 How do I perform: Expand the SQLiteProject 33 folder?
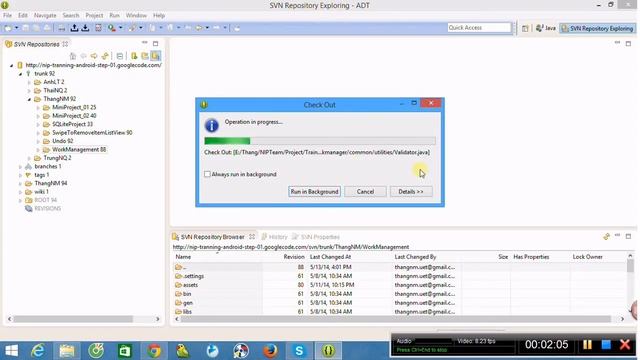(x=38, y=124)
